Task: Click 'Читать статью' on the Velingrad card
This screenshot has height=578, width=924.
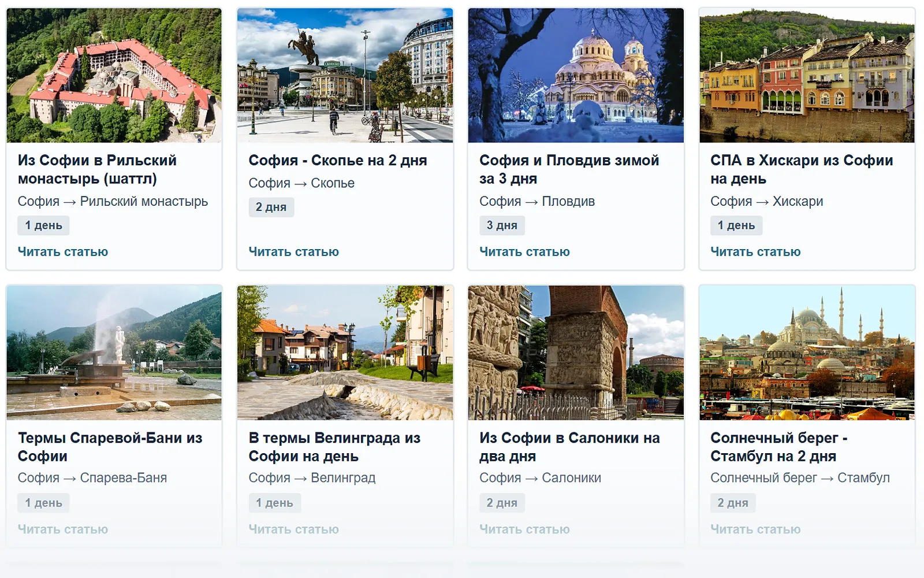Action: click(x=294, y=529)
